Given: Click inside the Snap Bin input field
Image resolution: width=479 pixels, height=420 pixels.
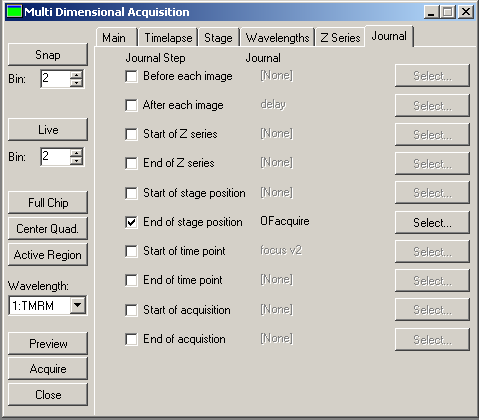Looking at the screenshot, I should [x=55, y=79].
